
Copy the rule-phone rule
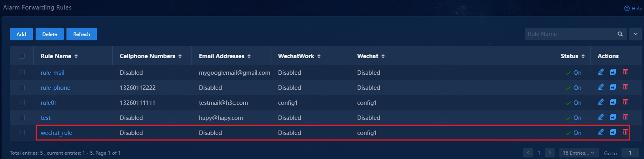613,87
